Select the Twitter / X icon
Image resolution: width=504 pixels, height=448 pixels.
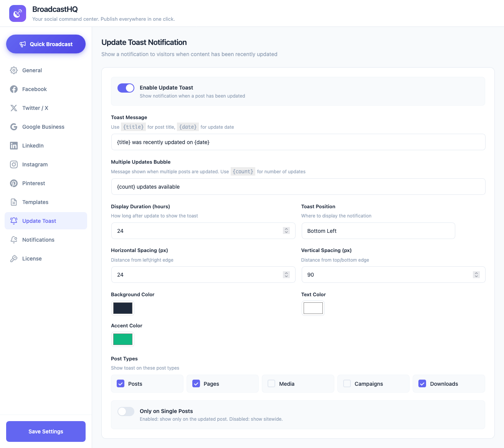click(x=14, y=108)
